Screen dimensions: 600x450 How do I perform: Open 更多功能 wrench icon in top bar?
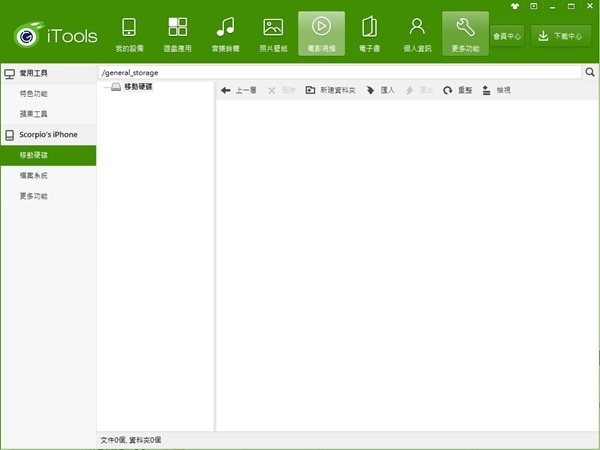465,34
